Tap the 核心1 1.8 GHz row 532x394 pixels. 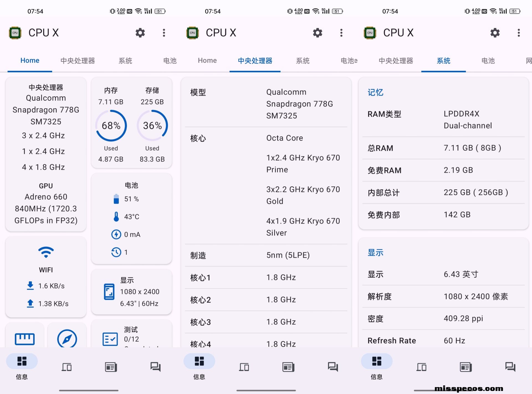coord(266,277)
